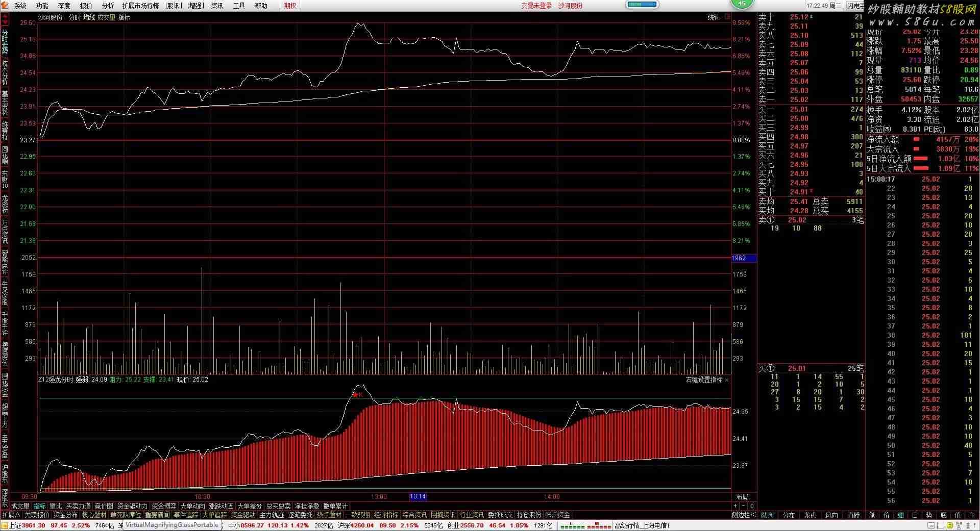
Task: Click the 布局 layout button
Action: 742,497
